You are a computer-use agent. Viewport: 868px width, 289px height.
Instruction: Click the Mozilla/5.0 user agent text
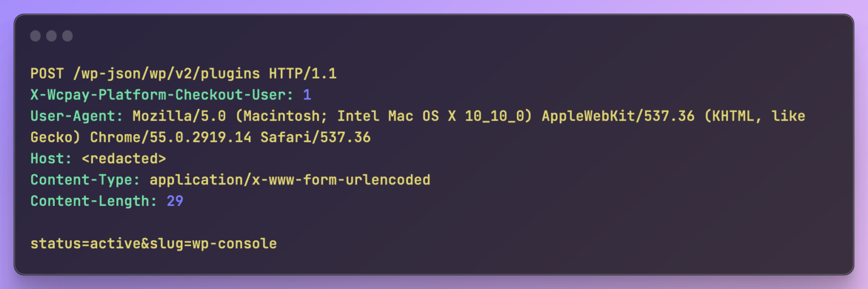(179, 117)
